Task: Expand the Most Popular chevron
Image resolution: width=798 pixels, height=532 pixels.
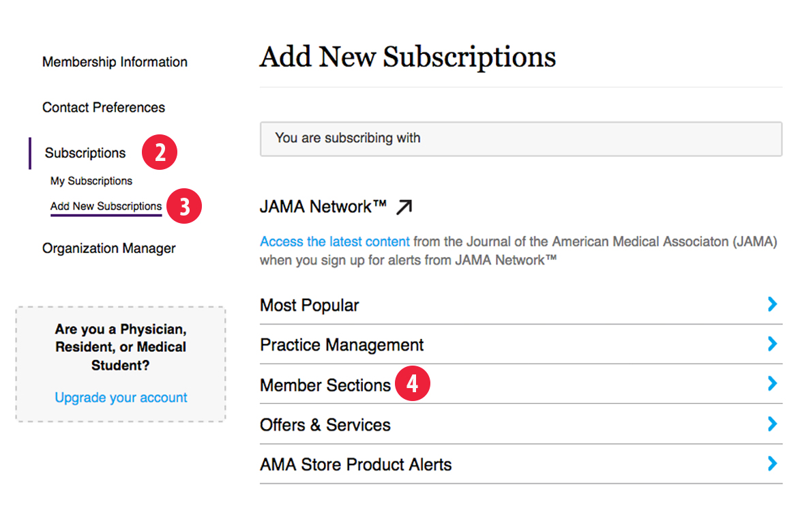Action: tap(772, 304)
